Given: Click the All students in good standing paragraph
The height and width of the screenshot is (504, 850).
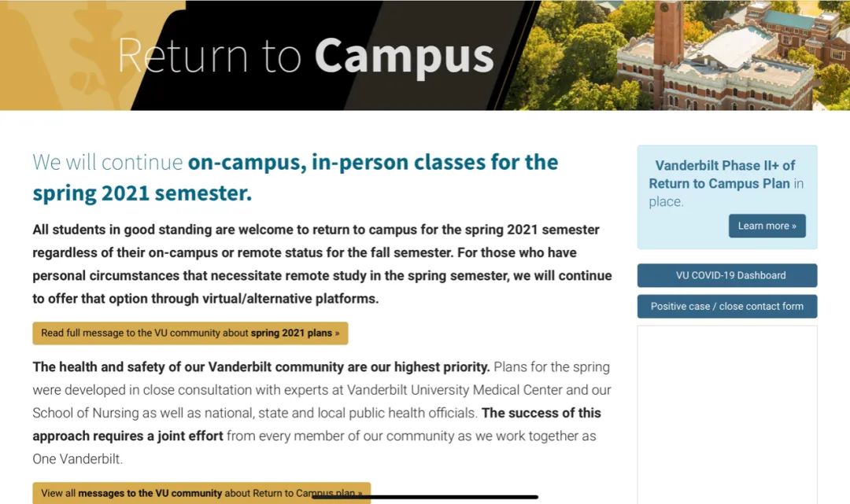Looking at the screenshot, I should [x=322, y=263].
